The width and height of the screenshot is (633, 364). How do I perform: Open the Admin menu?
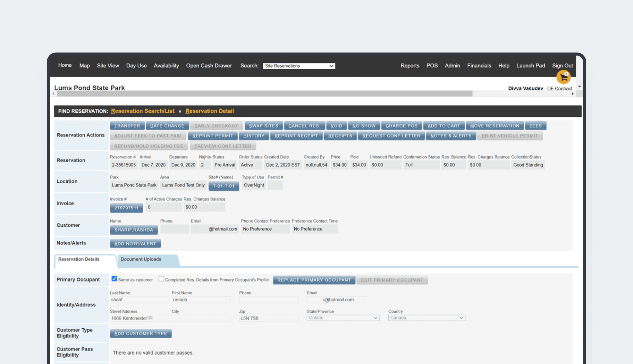click(x=453, y=66)
